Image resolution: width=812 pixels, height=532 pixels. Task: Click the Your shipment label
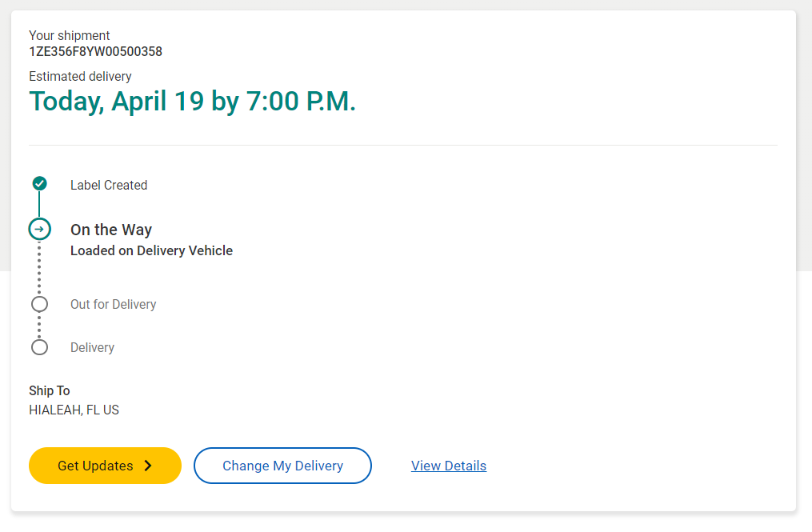click(70, 35)
